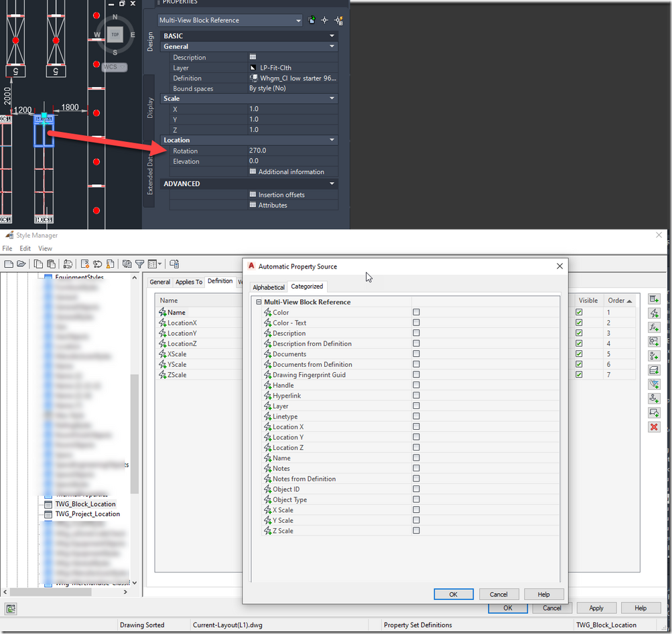Click Open Drawing folder icon in toolbar
The height and width of the screenshot is (634, 672).
pyautogui.click(x=21, y=264)
